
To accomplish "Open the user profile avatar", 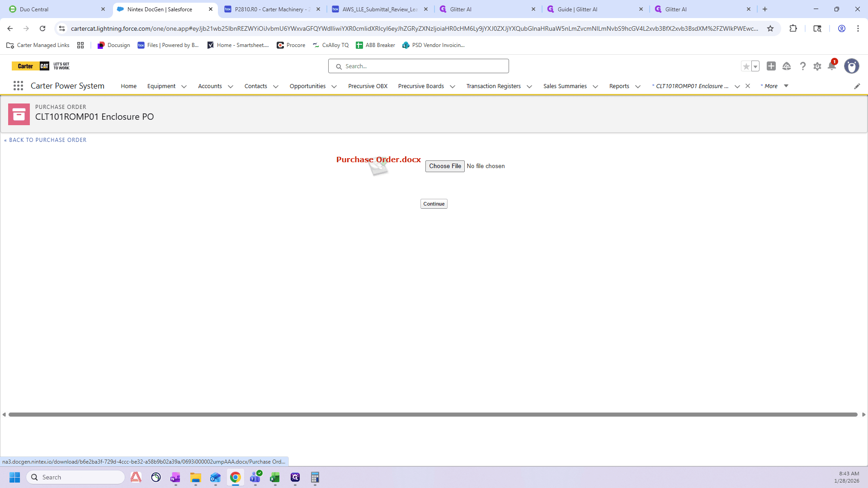I will [x=852, y=66].
